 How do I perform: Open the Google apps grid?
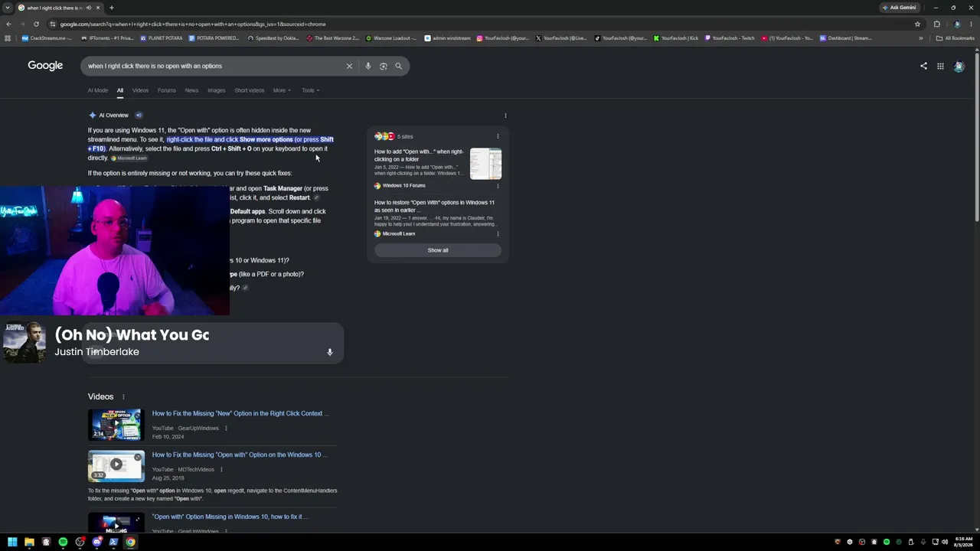tap(940, 66)
